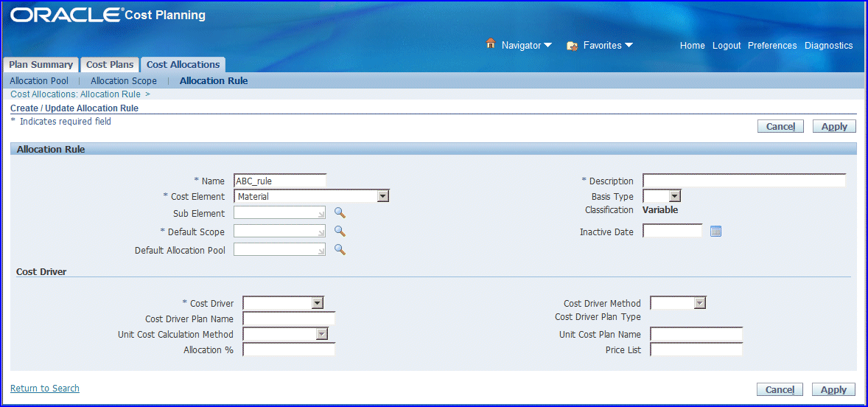
Task: Focus the Description input field
Action: [x=744, y=181]
